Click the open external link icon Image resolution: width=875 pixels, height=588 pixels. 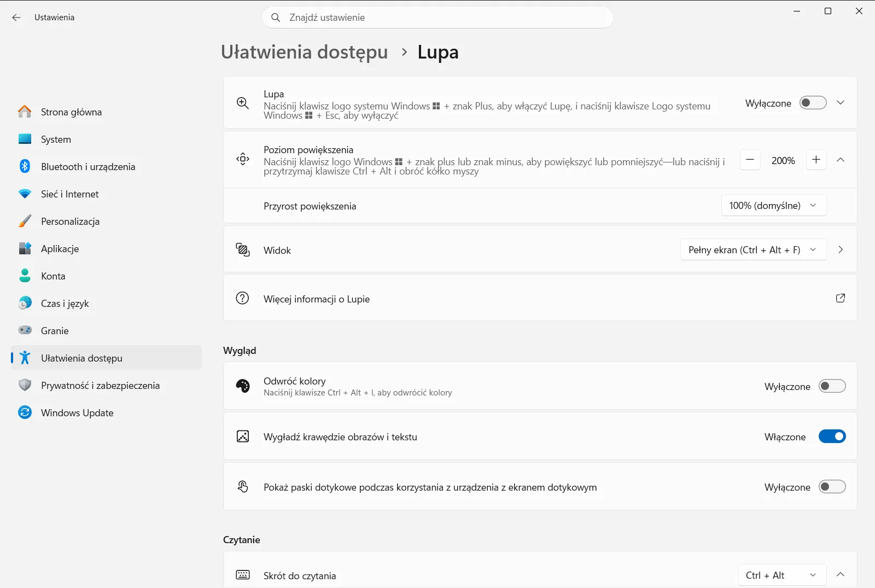coord(841,298)
